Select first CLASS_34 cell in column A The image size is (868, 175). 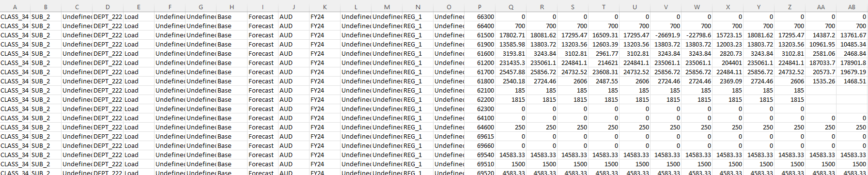click(x=15, y=16)
